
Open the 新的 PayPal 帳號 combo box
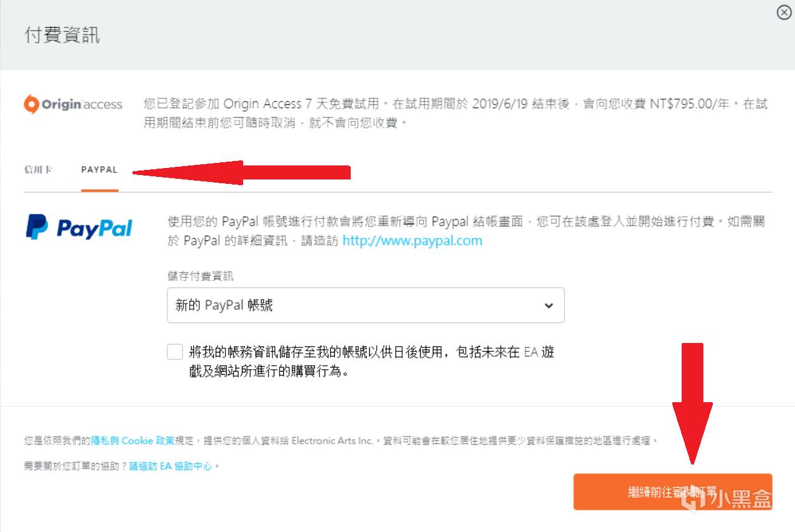(x=365, y=305)
